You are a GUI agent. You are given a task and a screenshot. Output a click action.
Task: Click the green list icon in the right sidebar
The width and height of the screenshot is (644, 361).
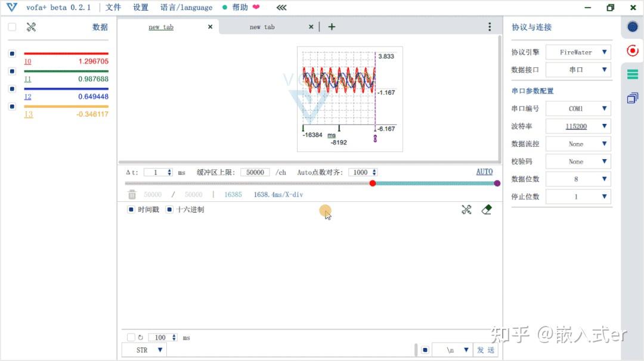(632, 74)
